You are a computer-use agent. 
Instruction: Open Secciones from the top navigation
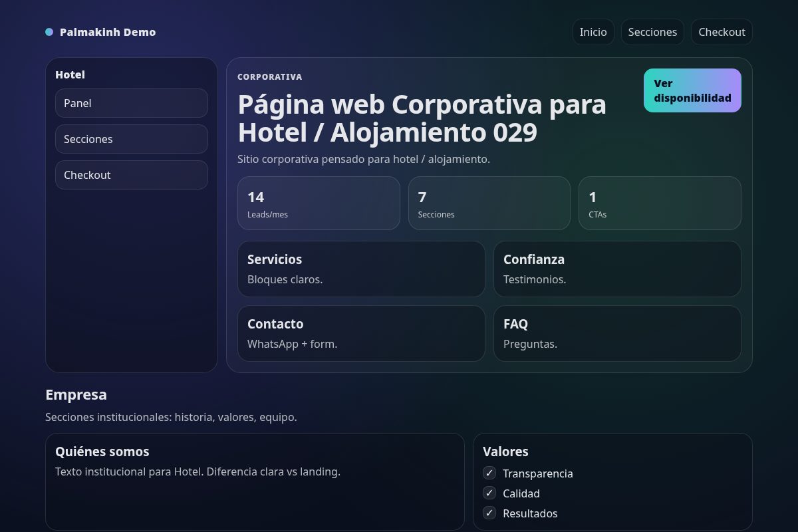652,31
